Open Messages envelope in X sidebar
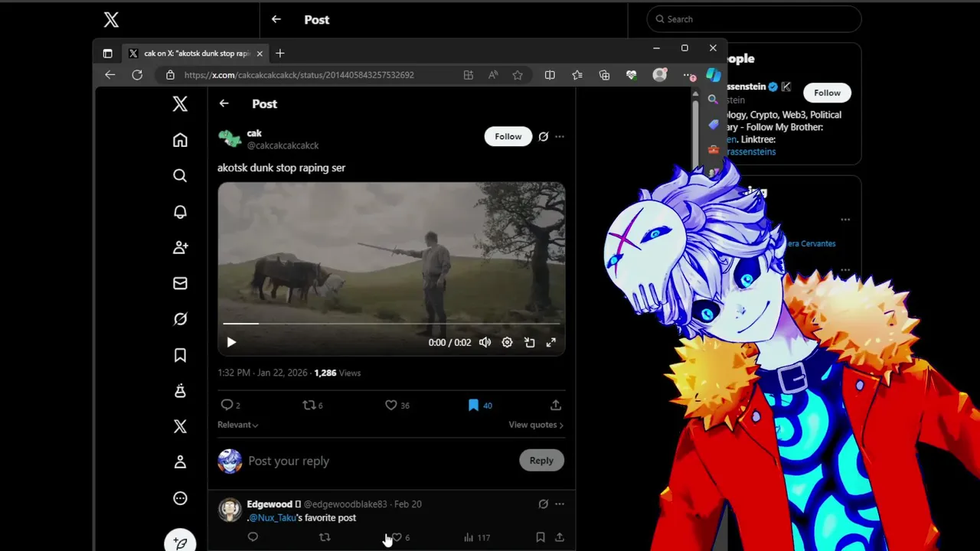980x551 pixels. coord(180,283)
